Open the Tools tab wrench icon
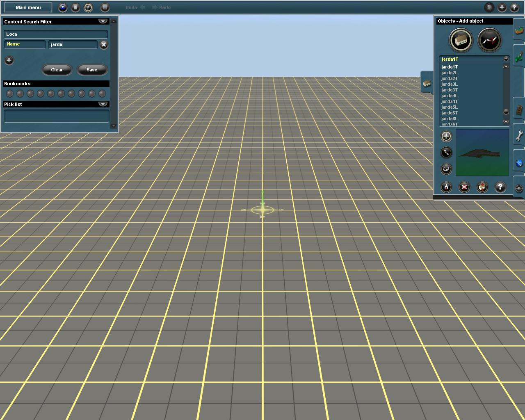This screenshot has height=420, width=525. point(519,135)
